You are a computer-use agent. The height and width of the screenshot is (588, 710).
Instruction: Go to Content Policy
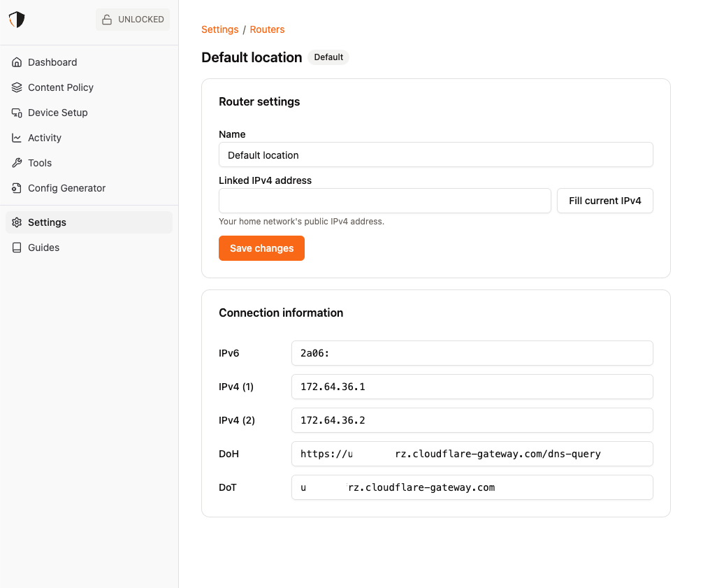pyautogui.click(x=89, y=87)
